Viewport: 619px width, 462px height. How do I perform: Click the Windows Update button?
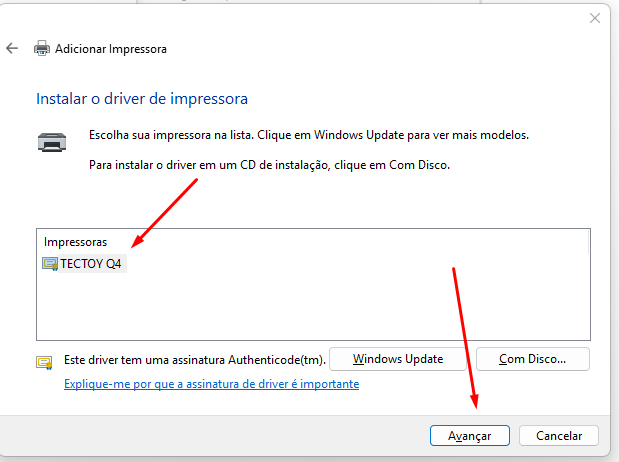(398, 359)
